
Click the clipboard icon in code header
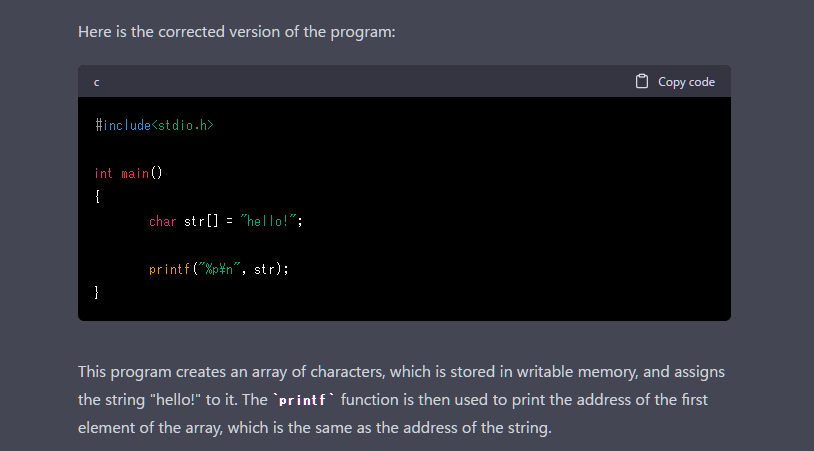point(642,82)
